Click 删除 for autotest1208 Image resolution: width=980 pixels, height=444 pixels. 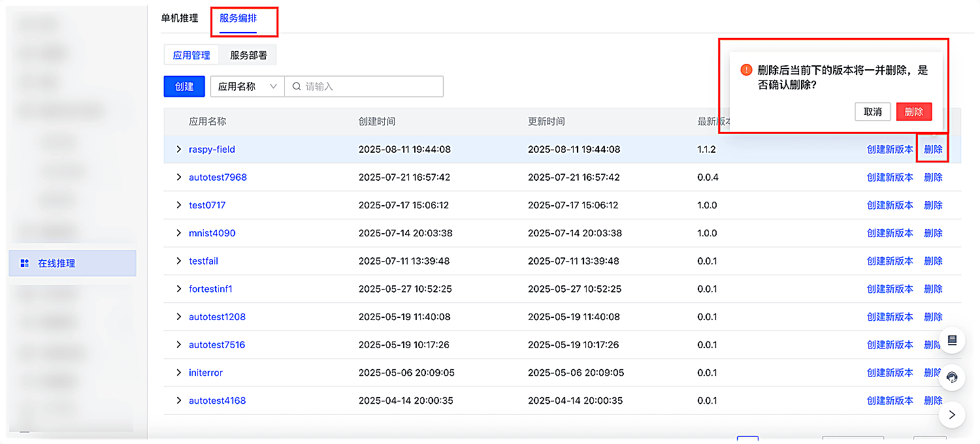pyautogui.click(x=933, y=317)
